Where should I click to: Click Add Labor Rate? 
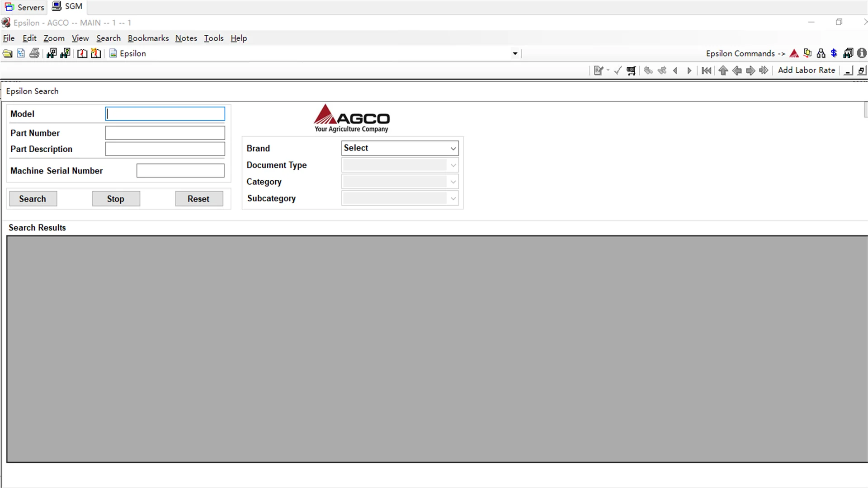[806, 70]
